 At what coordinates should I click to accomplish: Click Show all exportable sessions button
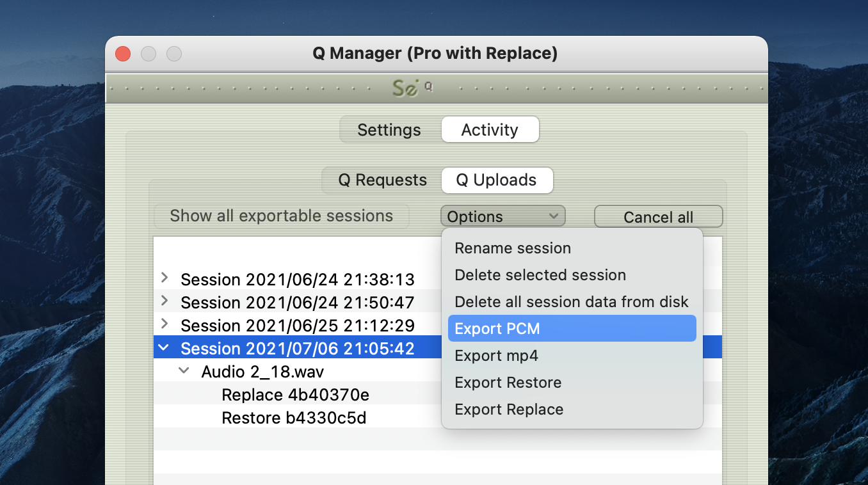[281, 216]
